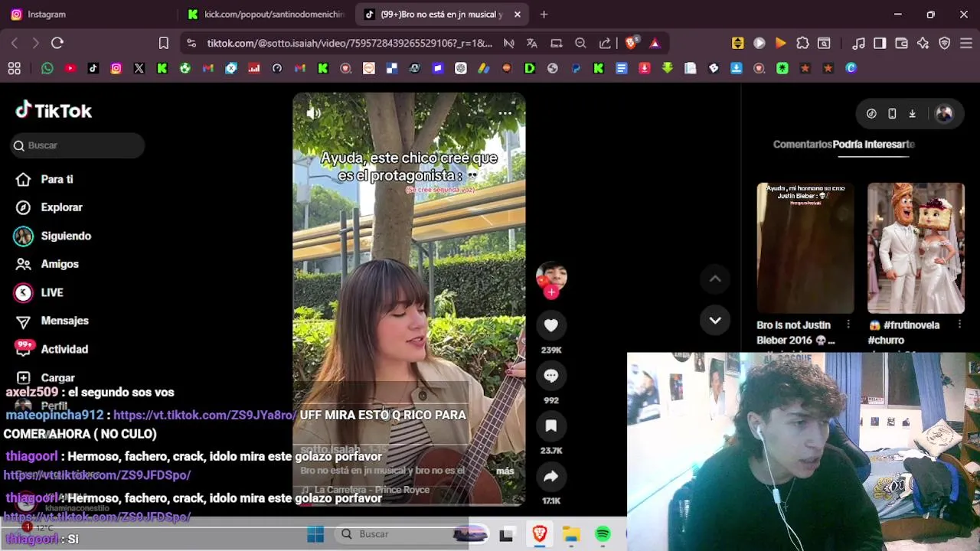This screenshot has width=980, height=551.
Task: Open a new browser tab
Action: (x=544, y=14)
